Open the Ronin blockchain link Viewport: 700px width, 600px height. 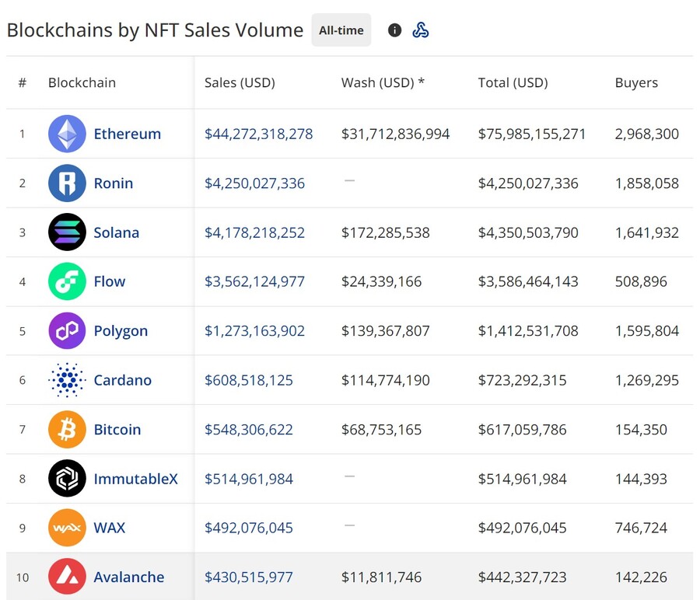pyautogui.click(x=114, y=183)
